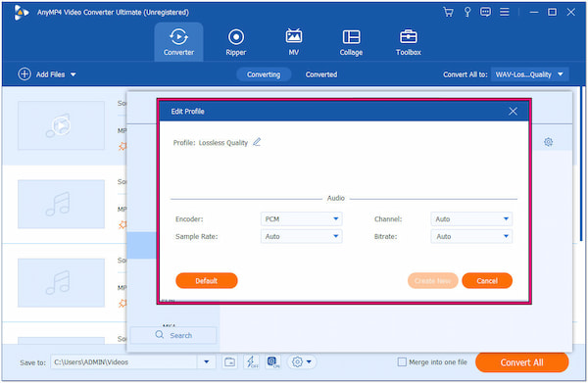The height and width of the screenshot is (383, 588).
Task: Expand the Add Files dropdown arrow
Action: coord(73,74)
